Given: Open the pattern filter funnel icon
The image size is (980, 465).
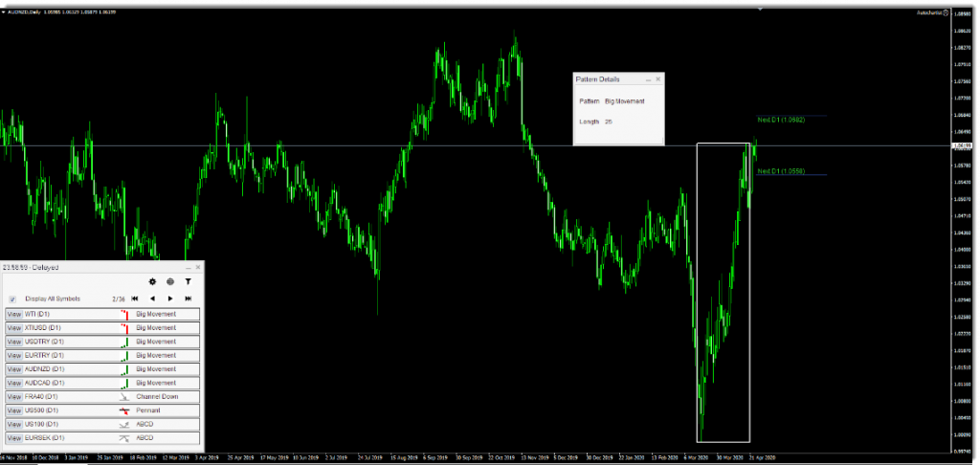Looking at the screenshot, I should [x=189, y=282].
